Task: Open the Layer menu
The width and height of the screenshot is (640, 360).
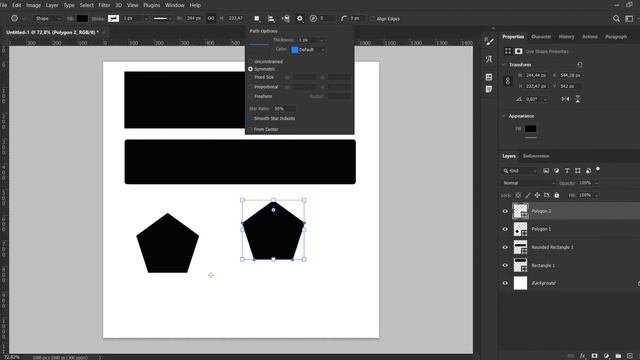Action: (52, 5)
